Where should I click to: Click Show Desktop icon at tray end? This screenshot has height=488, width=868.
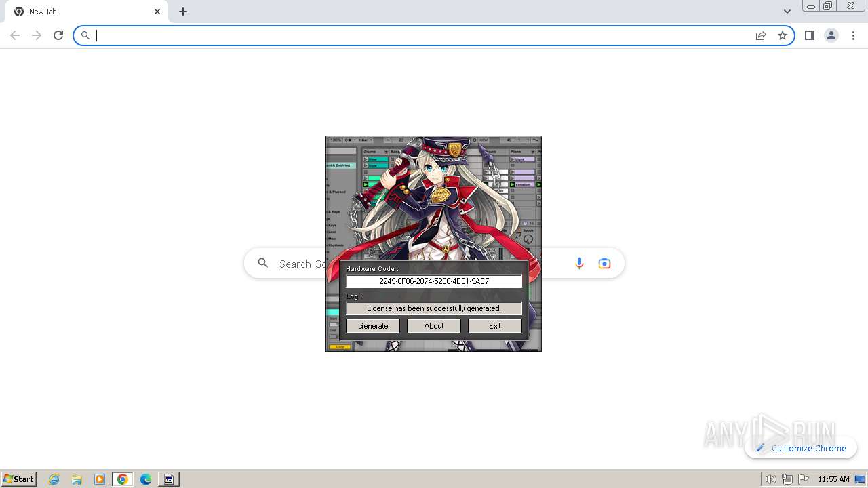[860, 479]
